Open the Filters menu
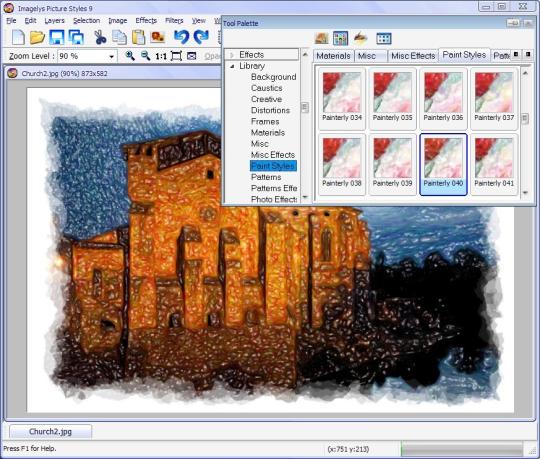The height and width of the screenshot is (459, 540). pyautogui.click(x=174, y=21)
